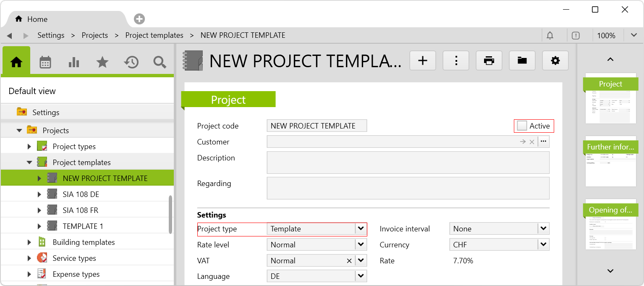Image resolution: width=644 pixels, height=286 pixels.
Task: Open the Project type dropdown
Action: click(x=361, y=229)
